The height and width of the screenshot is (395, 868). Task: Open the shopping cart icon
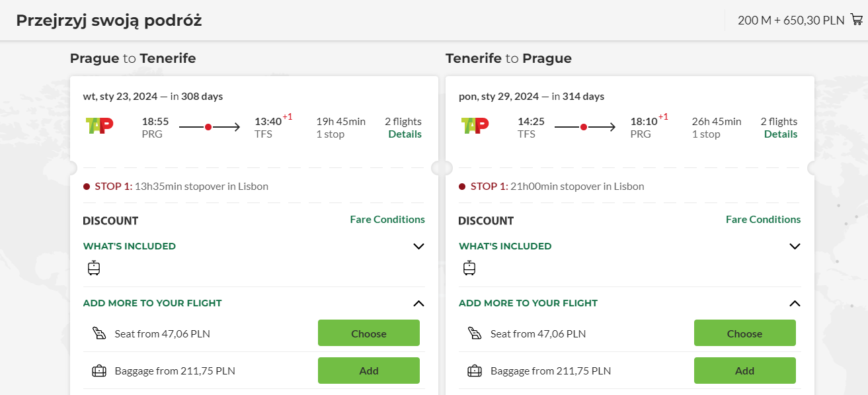coord(857,20)
